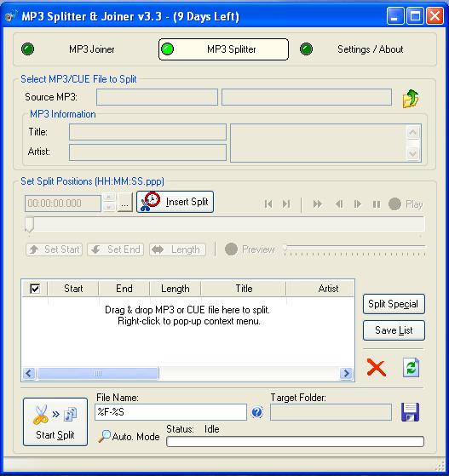This screenshot has height=476, width=449.
Task: Toggle the select-all checkbox in list header
Action: pyautogui.click(x=35, y=289)
